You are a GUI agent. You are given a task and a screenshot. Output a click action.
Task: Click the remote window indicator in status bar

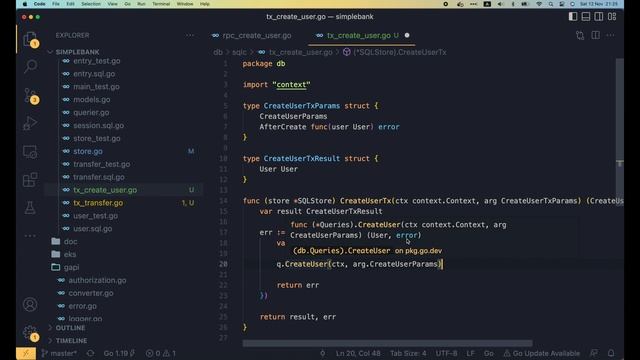click(26, 353)
